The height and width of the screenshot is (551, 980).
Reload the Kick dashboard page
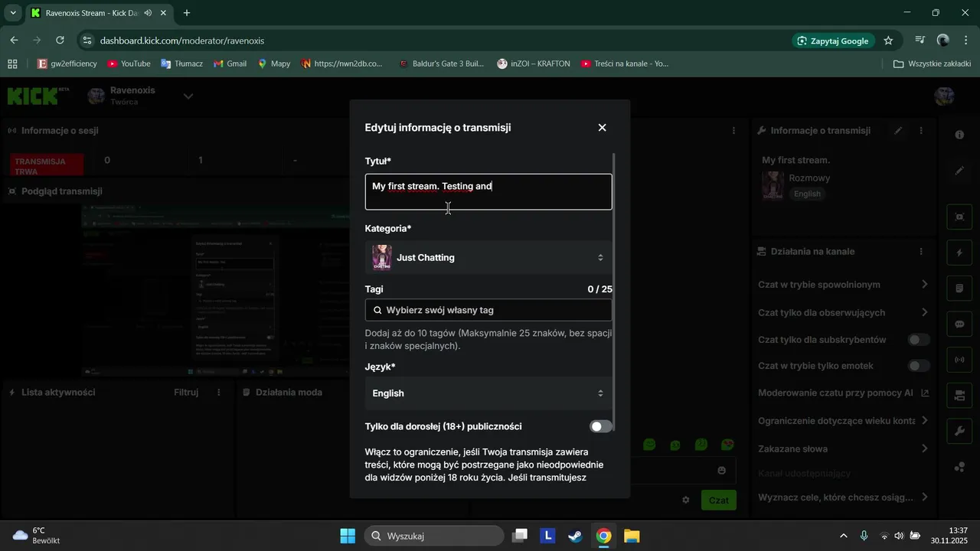click(x=60, y=41)
